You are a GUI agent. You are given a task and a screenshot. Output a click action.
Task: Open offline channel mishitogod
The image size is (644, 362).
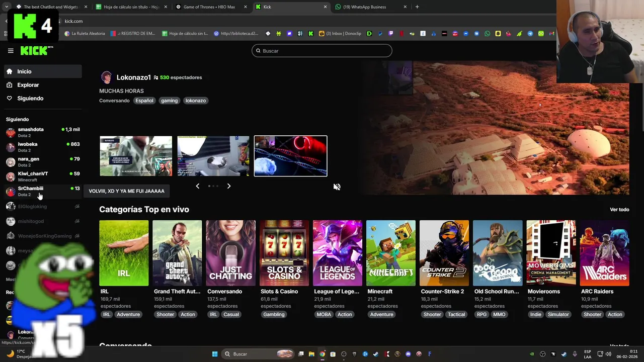[x=43, y=221]
